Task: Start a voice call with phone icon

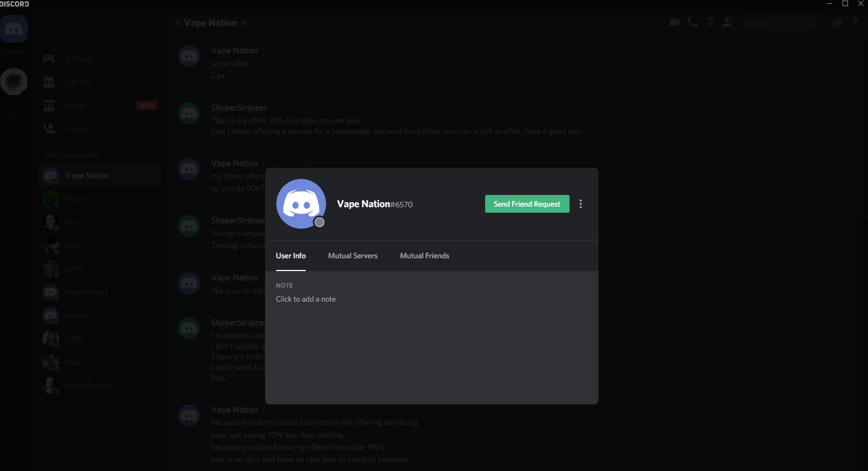Action: tap(692, 22)
